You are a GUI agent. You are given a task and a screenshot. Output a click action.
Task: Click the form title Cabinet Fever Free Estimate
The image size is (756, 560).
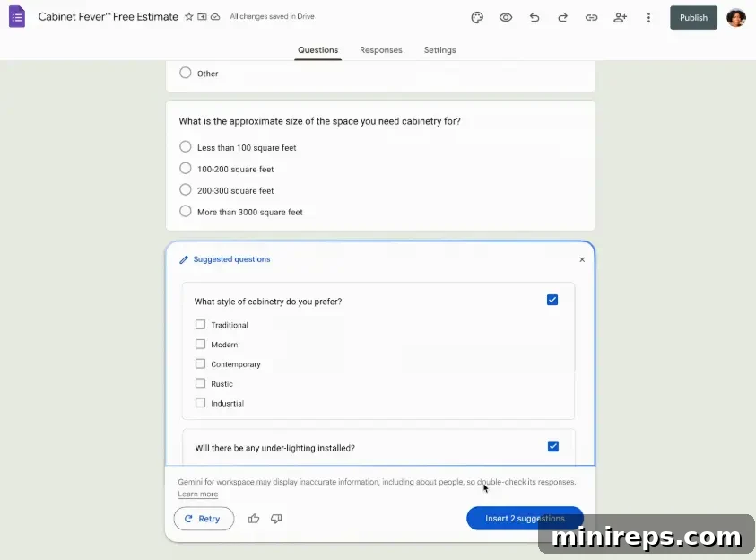click(x=108, y=17)
